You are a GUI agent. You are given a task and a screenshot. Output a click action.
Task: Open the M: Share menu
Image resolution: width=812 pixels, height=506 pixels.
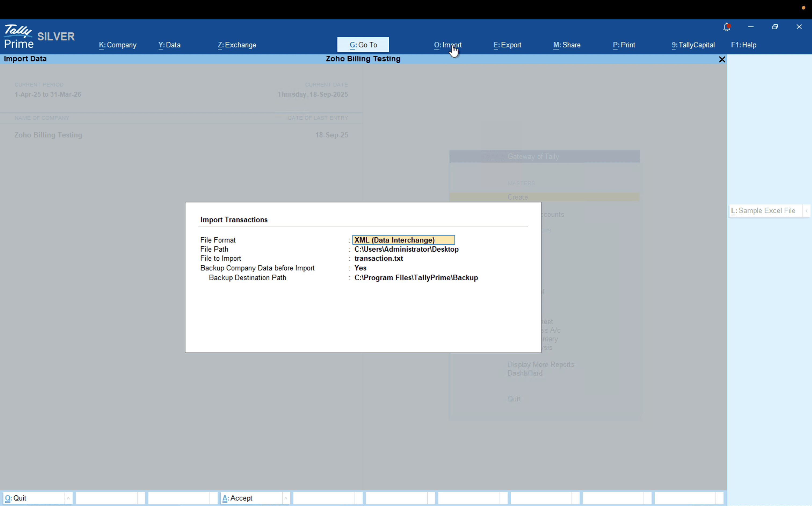566,45
